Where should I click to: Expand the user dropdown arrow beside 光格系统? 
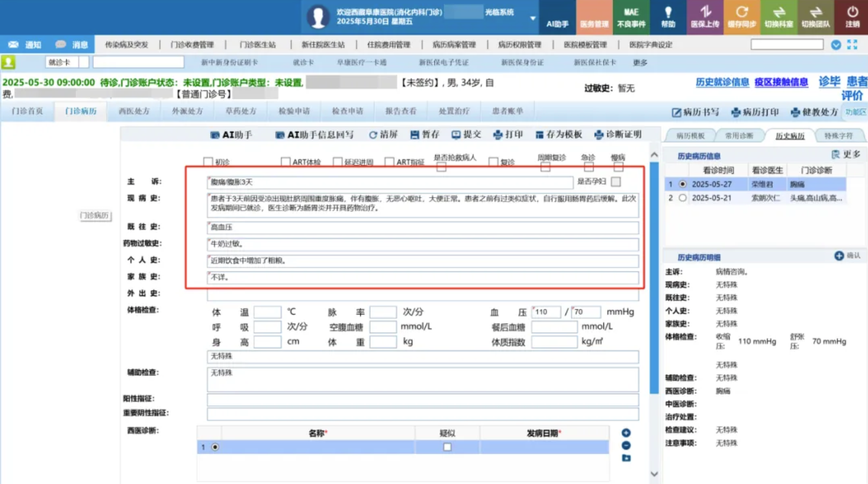coord(533,18)
